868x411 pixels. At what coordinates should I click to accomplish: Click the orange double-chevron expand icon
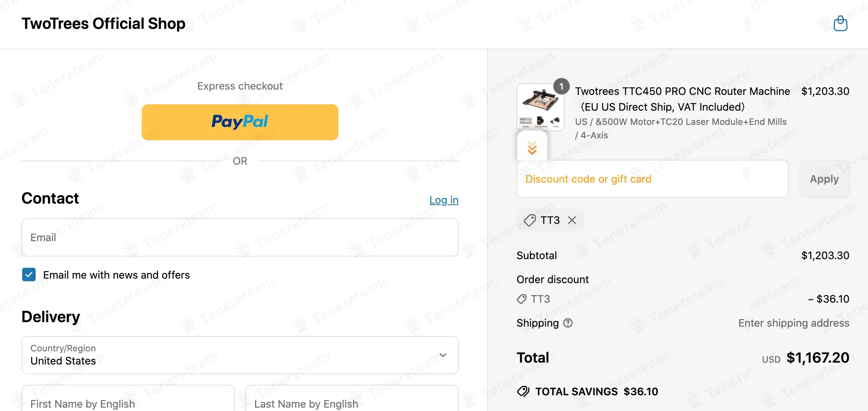[x=532, y=148]
